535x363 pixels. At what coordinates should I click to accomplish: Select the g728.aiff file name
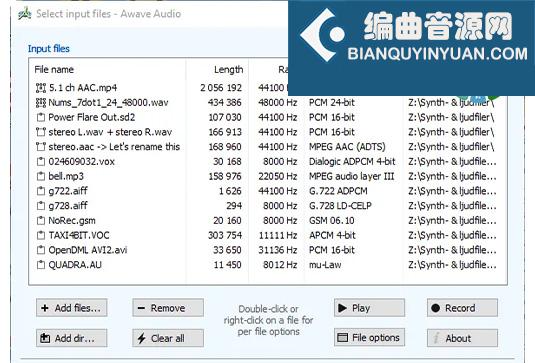point(68,206)
